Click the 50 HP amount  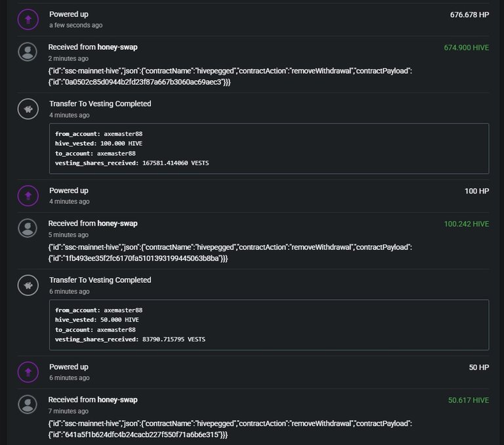point(479,368)
